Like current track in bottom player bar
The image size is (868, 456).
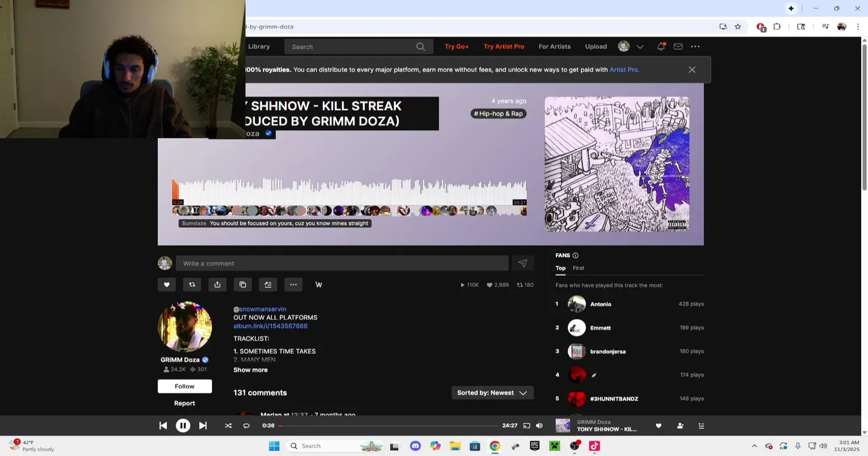pos(658,426)
